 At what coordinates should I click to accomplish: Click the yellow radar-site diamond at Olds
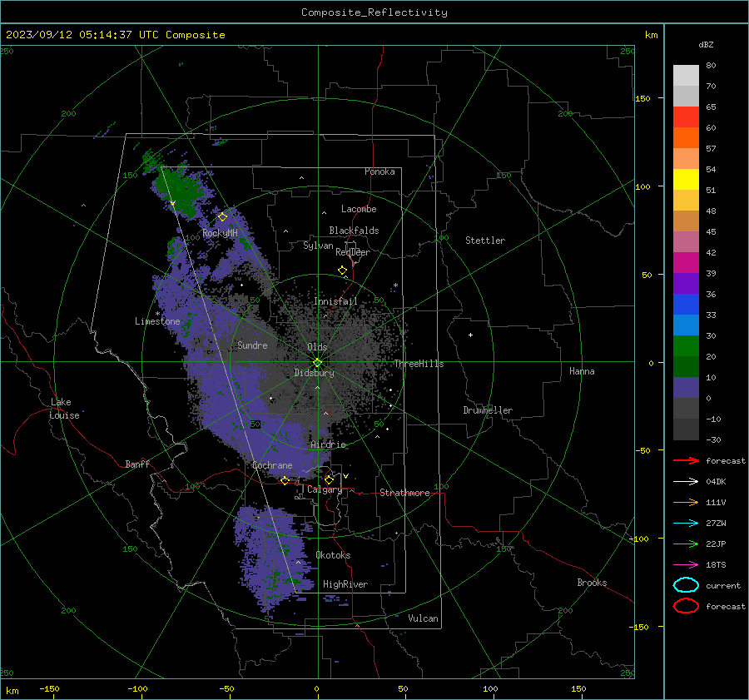pos(318,363)
